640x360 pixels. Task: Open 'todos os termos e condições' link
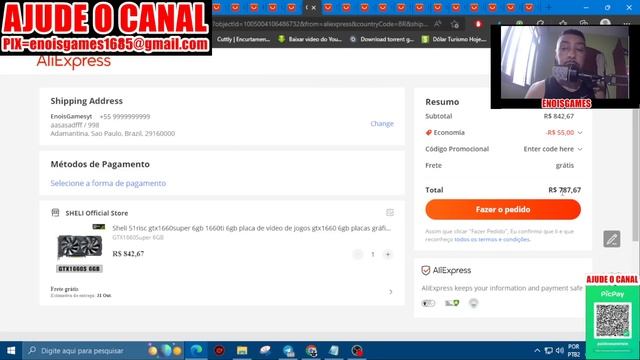(x=492, y=239)
